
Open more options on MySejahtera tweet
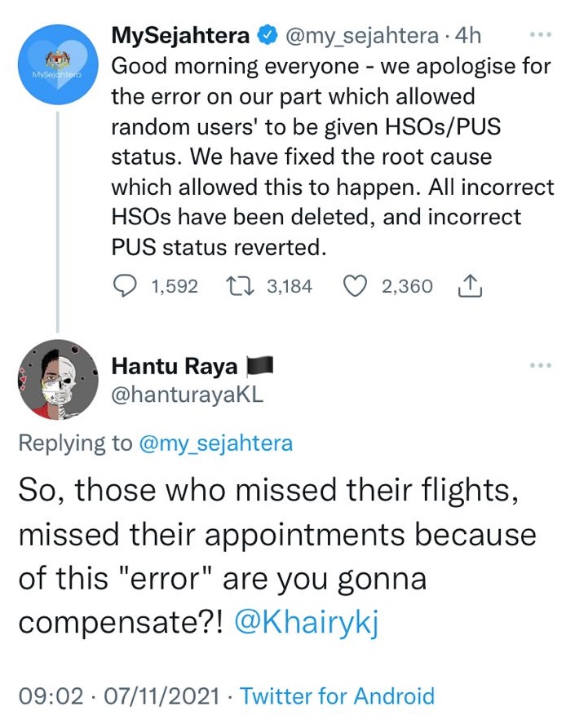click(542, 36)
